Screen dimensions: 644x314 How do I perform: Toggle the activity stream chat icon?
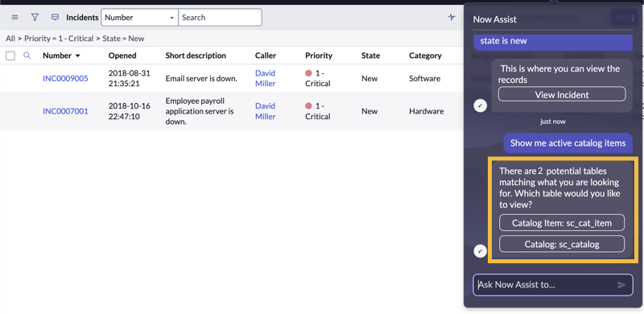click(55, 17)
